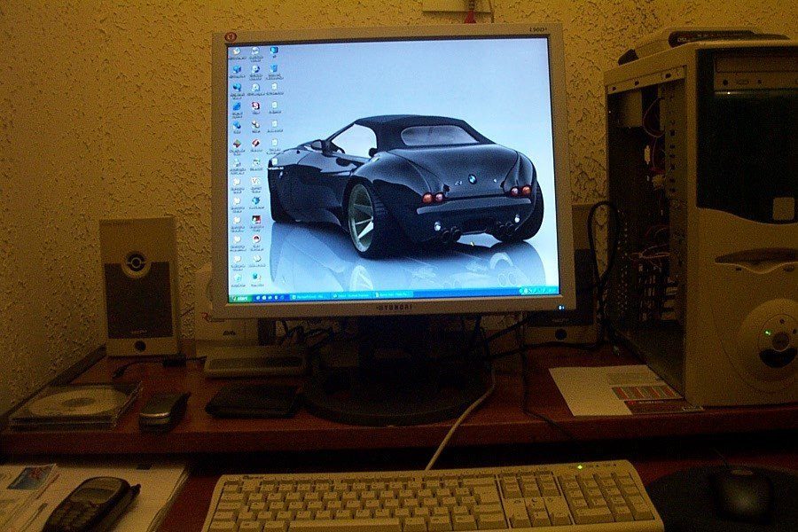Screen dimensions: 798x532
Task: Select the red S desktop icon
Action: point(256,106)
